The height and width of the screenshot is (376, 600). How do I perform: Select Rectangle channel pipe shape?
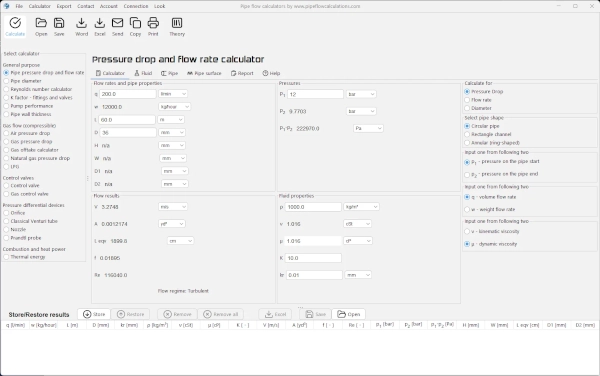(x=488, y=134)
